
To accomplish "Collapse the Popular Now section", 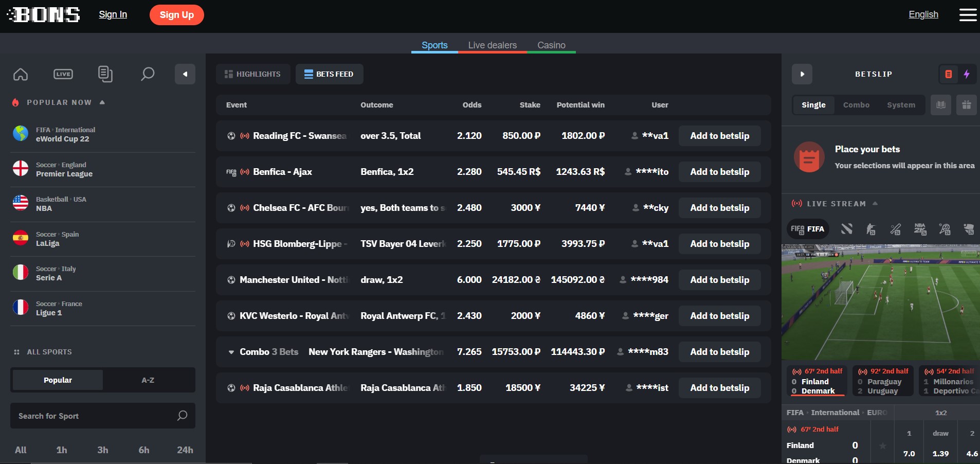I will point(102,102).
